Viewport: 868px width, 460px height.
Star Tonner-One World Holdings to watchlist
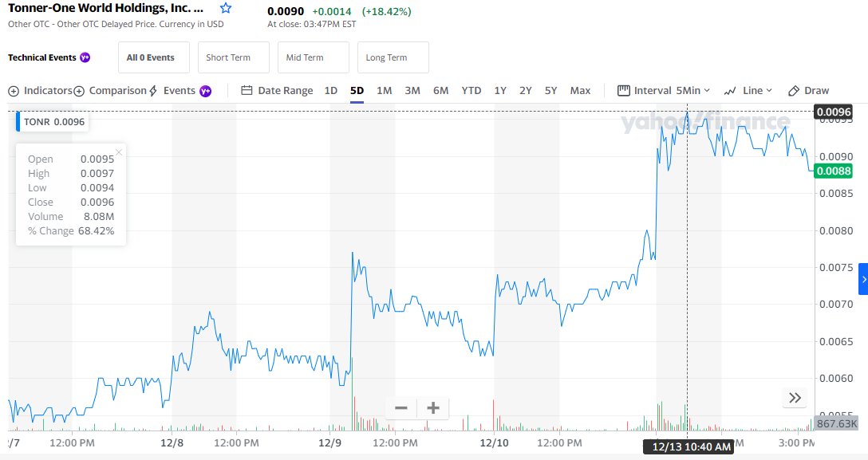click(x=225, y=8)
